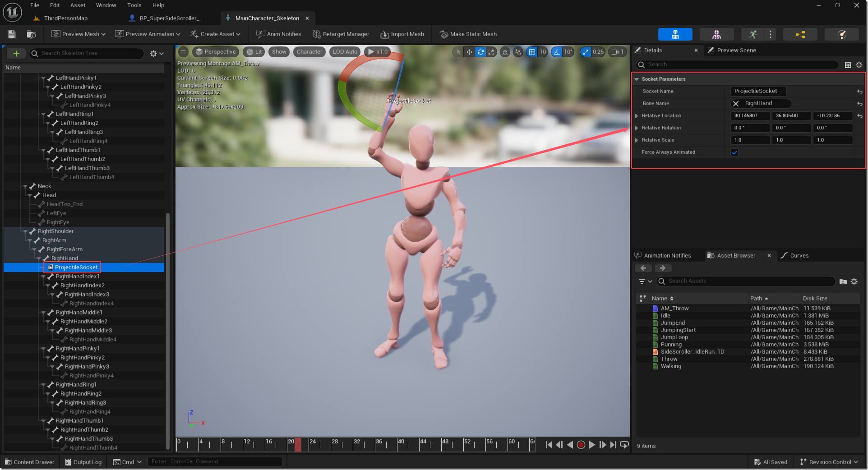The width and height of the screenshot is (868, 470).
Task: Switch to Animation Notifies tab
Action: tap(663, 256)
